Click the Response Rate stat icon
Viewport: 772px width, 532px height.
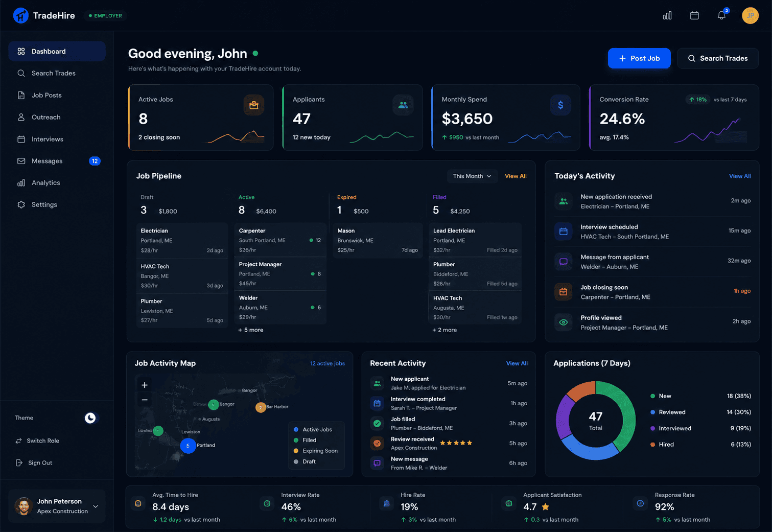coord(640,503)
